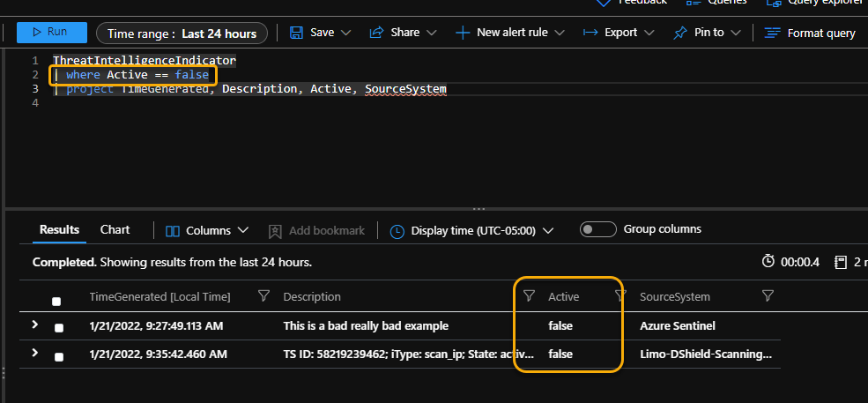Screen dimensions: 868x403
Task: Expand the Save dropdown chevron
Action: 346,33
